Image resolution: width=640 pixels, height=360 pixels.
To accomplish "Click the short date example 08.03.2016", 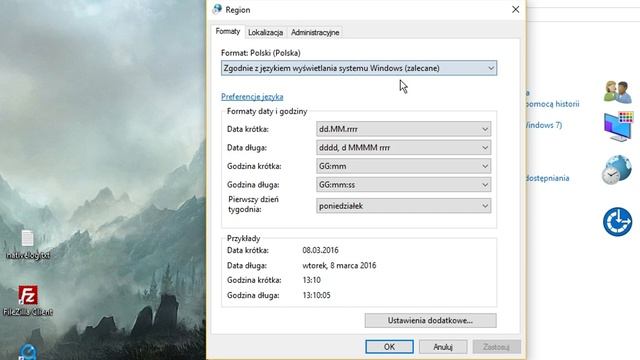I will 320,250.
